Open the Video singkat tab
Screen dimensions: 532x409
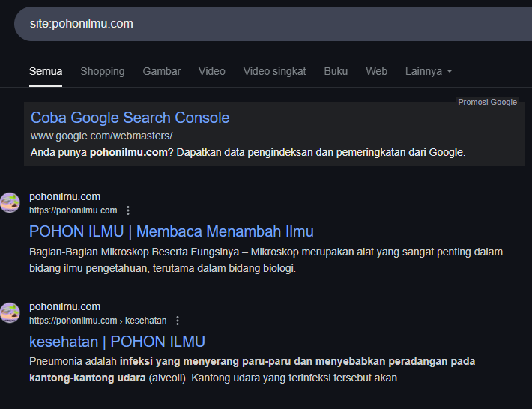pyautogui.click(x=274, y=72)
